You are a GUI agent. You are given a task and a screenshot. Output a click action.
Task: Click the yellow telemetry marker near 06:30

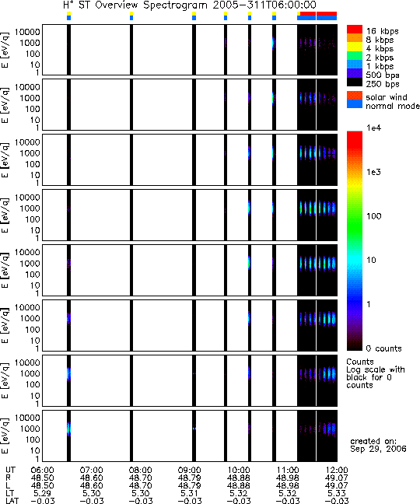pyautogui.click(x=68, y=13)
